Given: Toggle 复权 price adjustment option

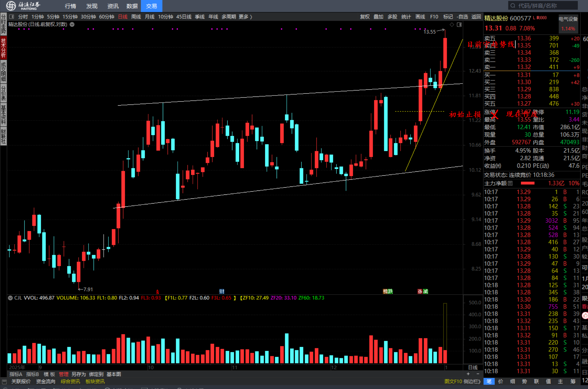Looking at the screenshot, I should [365, 17].
